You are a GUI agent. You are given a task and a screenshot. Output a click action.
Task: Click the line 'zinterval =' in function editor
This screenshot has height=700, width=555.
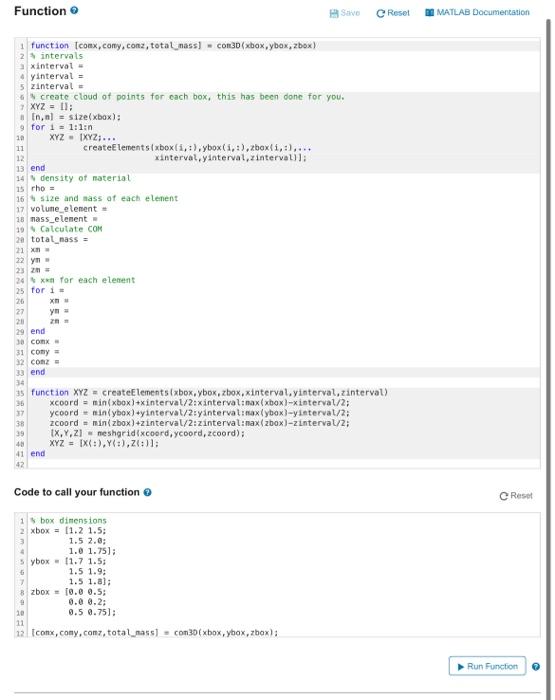coord(57,87)
